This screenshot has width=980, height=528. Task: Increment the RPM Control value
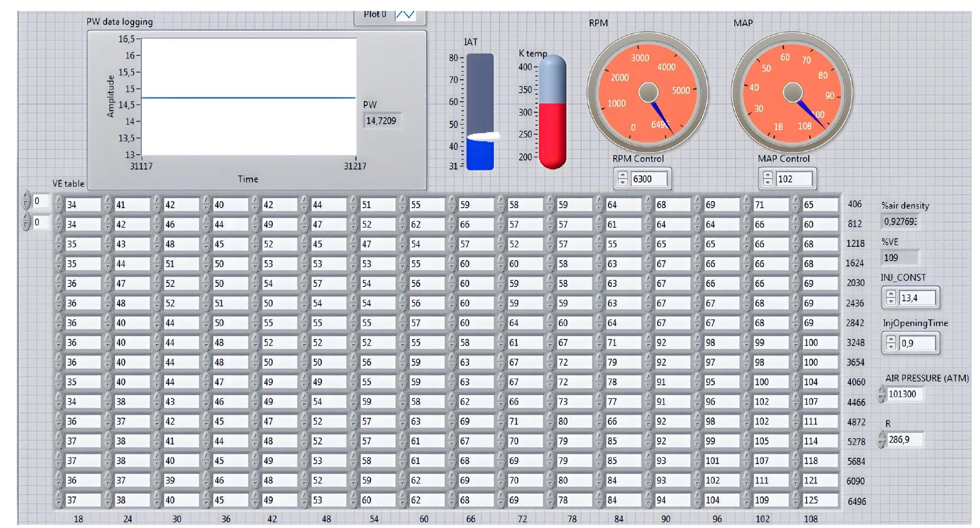click(x=623, y=175)
